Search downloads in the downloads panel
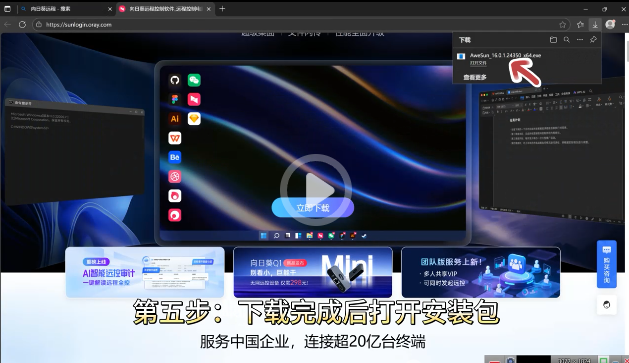Viewport: 629px width, 363px height. pos(566,40)
